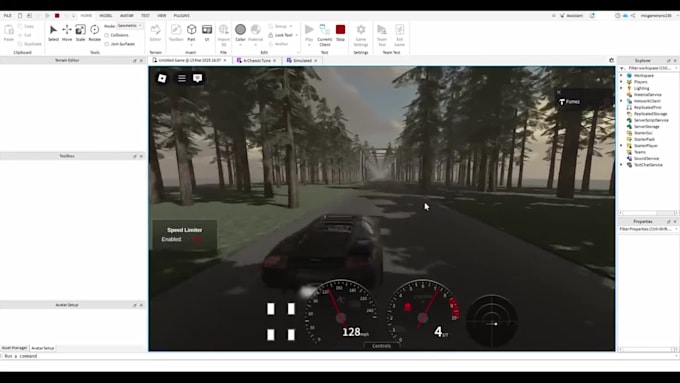Open the FILE menu
Screen dimensions: 680x383
point(7,16)
